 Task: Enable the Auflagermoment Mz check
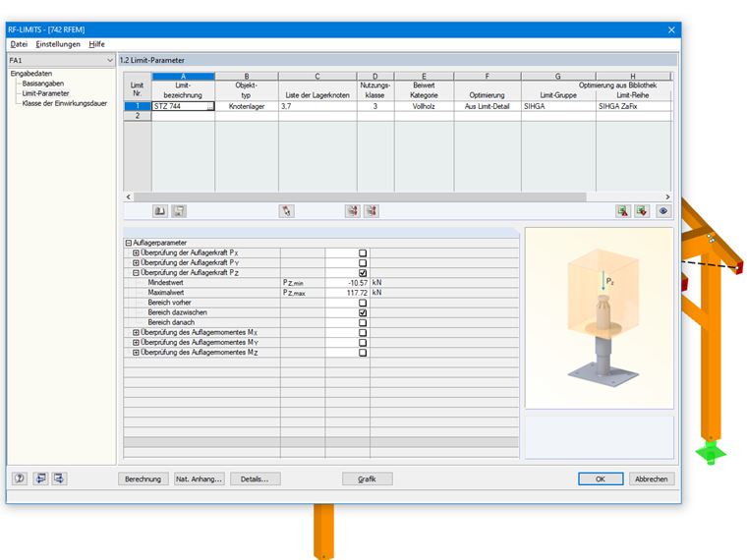363,353
